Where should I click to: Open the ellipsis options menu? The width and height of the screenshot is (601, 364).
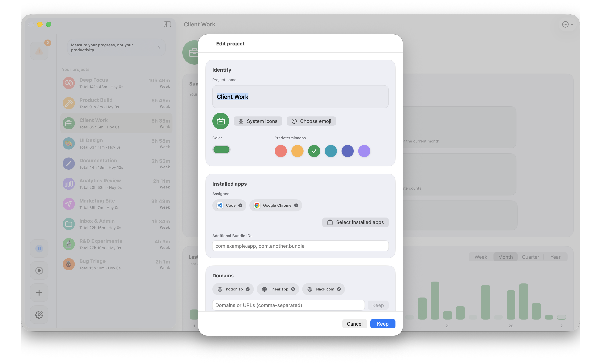coord(565,24)
